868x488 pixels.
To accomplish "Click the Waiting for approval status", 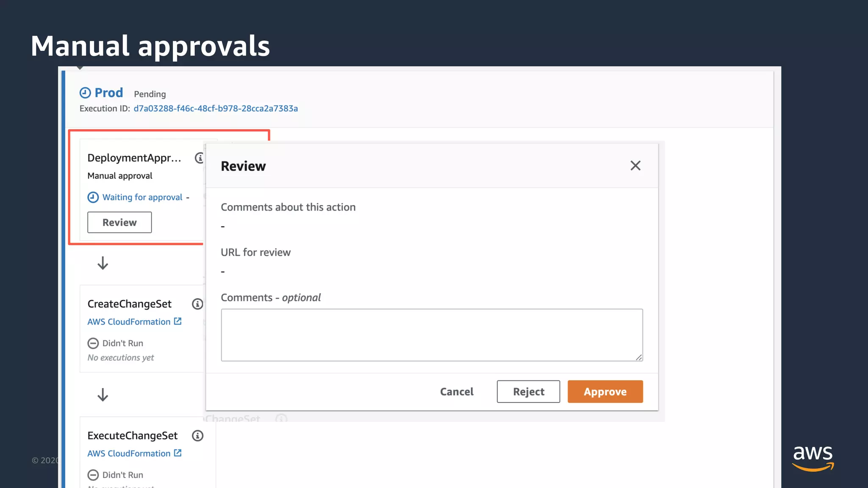I will click(142, 197).
